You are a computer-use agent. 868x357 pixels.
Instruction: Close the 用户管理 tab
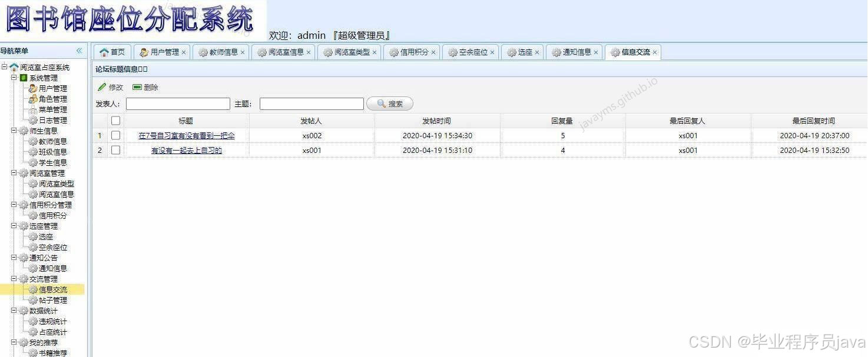(x=184, y=52)
